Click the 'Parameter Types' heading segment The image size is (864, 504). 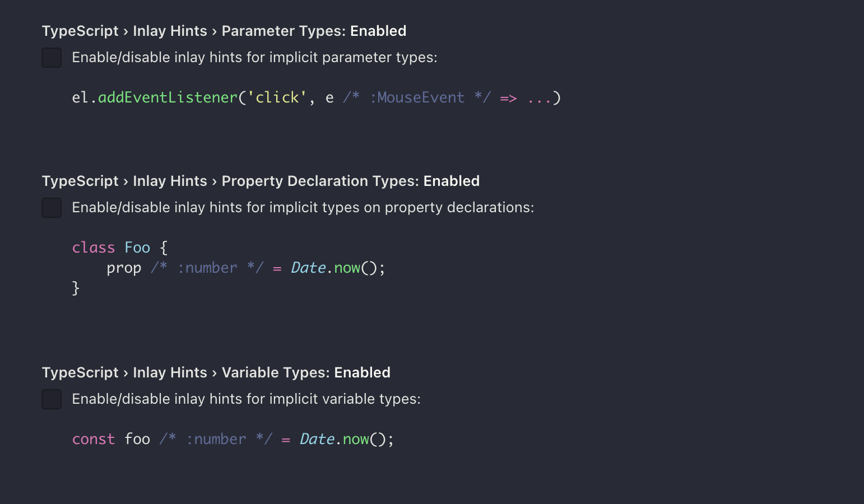[x=282, y=31]
